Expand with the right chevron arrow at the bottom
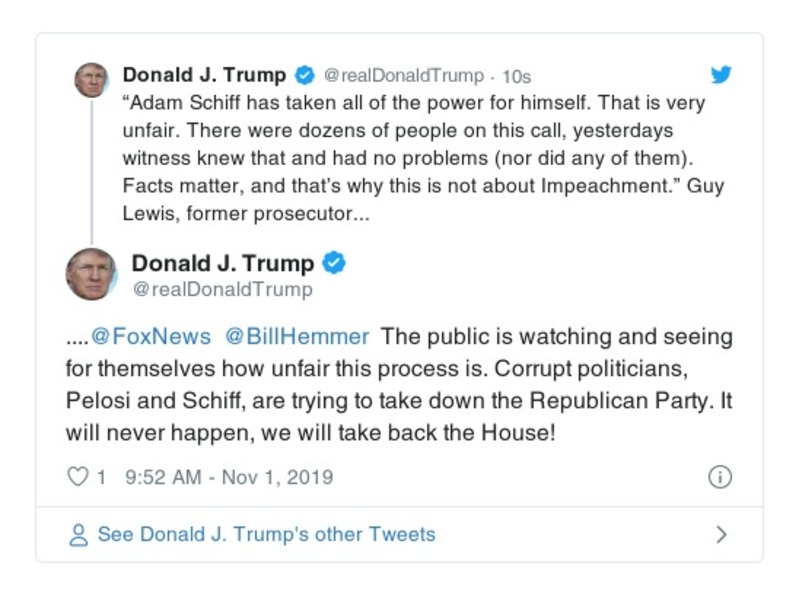This screenshot has height=595, width=799. tap(721, 535)
